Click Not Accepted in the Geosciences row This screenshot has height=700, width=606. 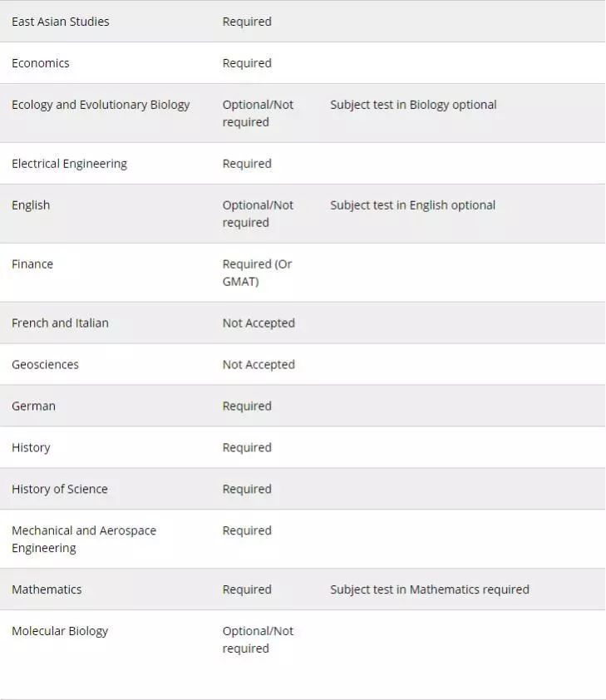pyautogui.click(x=259, y=364)
